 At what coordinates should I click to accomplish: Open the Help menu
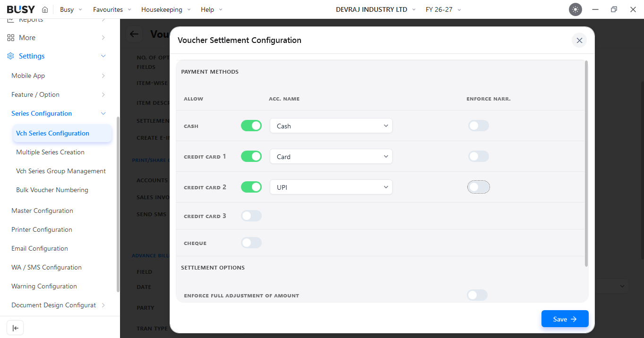pos(211,9)
